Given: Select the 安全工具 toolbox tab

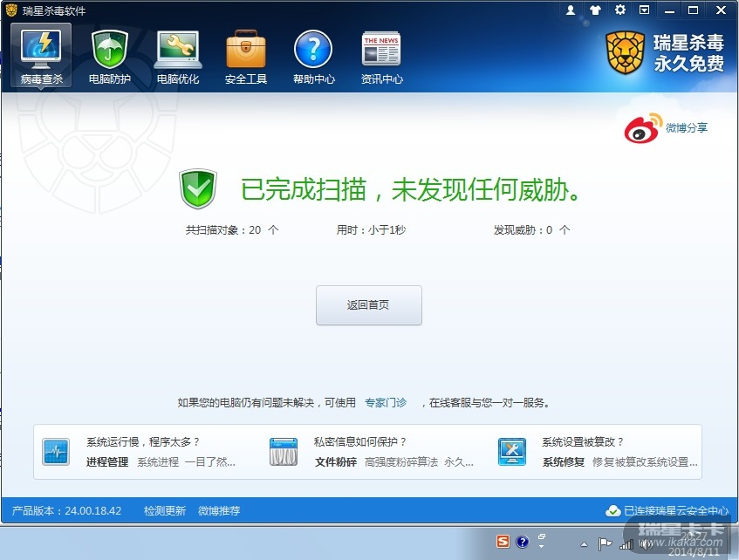Looking at the screenshot, I should click(245, 56).
